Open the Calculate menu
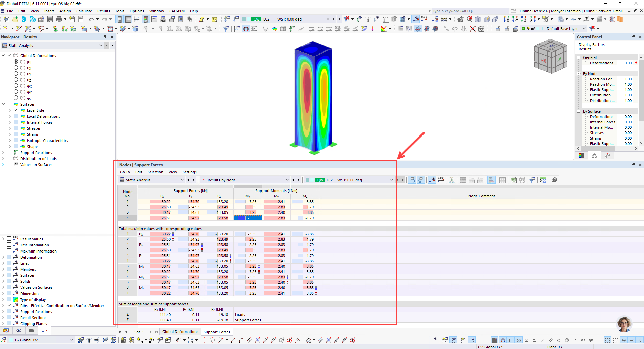The image size is (644, 349). pyautogui.click(x=84, y=11)
